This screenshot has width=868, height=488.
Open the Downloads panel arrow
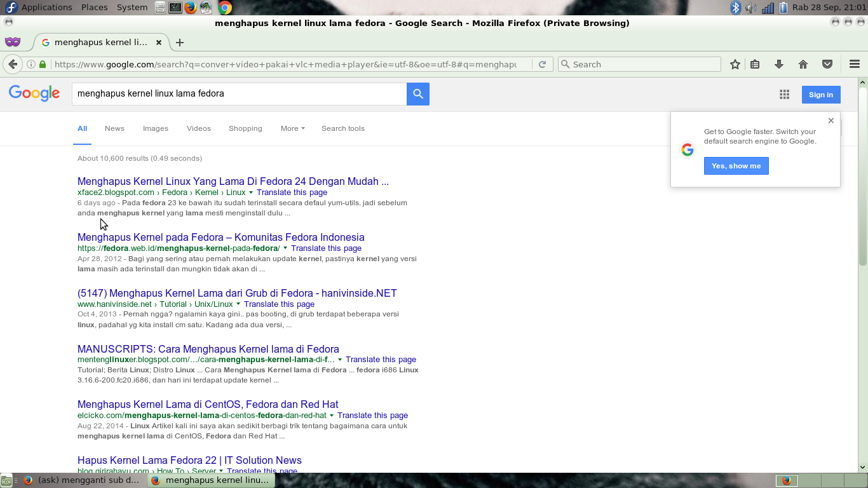779,64
